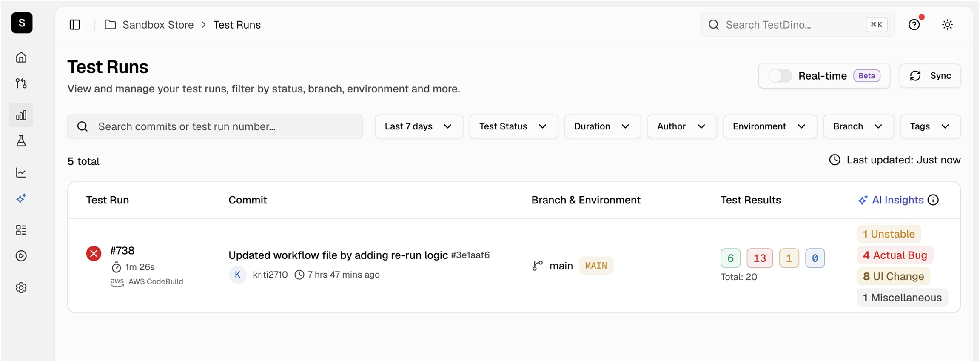The height and width of the screenshot is (361, 980).
Task: Open the help question mark icon
Action: coord(914,25)
